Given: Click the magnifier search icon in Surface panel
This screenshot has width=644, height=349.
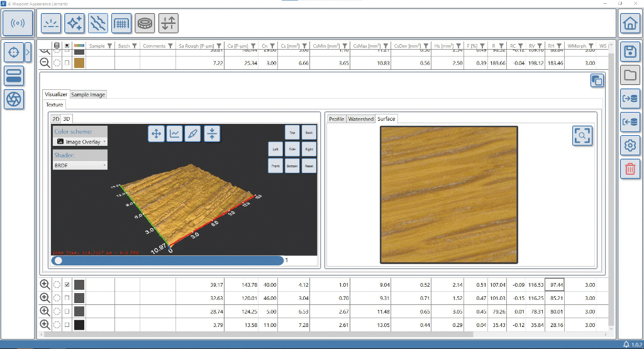Looking at the screenshot, I should (x=582, y=135).
